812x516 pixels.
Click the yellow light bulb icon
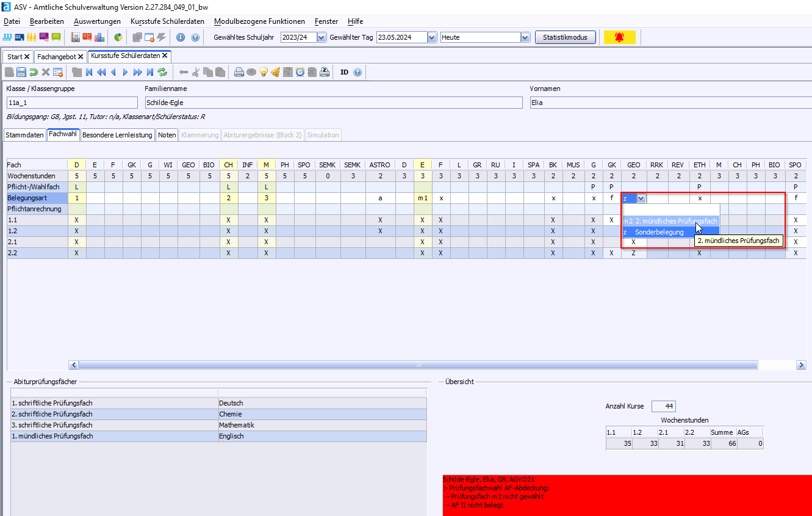pos(264,72)
